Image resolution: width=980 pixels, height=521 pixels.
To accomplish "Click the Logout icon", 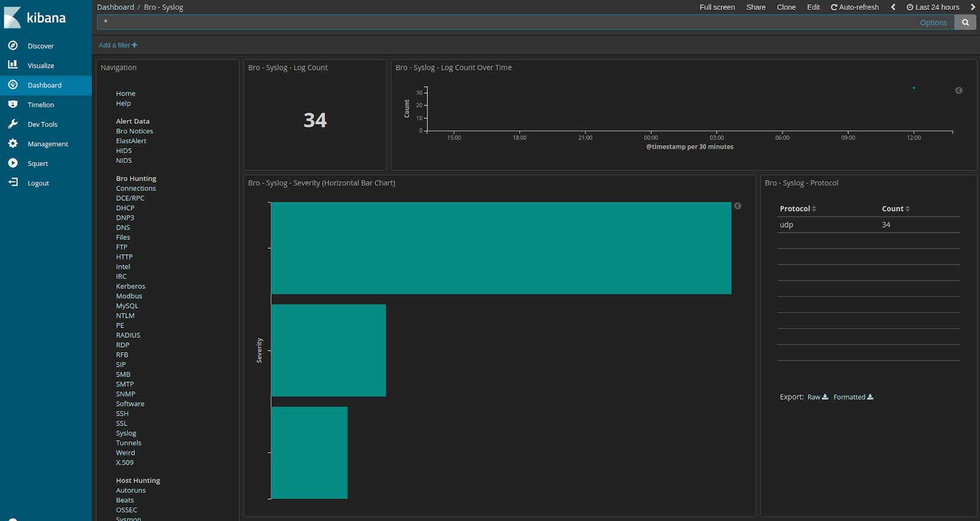I will (x=13, y=182).
